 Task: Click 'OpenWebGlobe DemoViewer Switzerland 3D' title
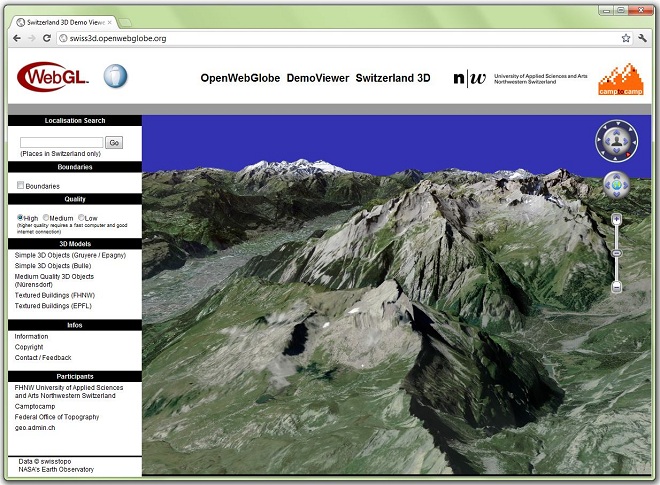(315, 78)
